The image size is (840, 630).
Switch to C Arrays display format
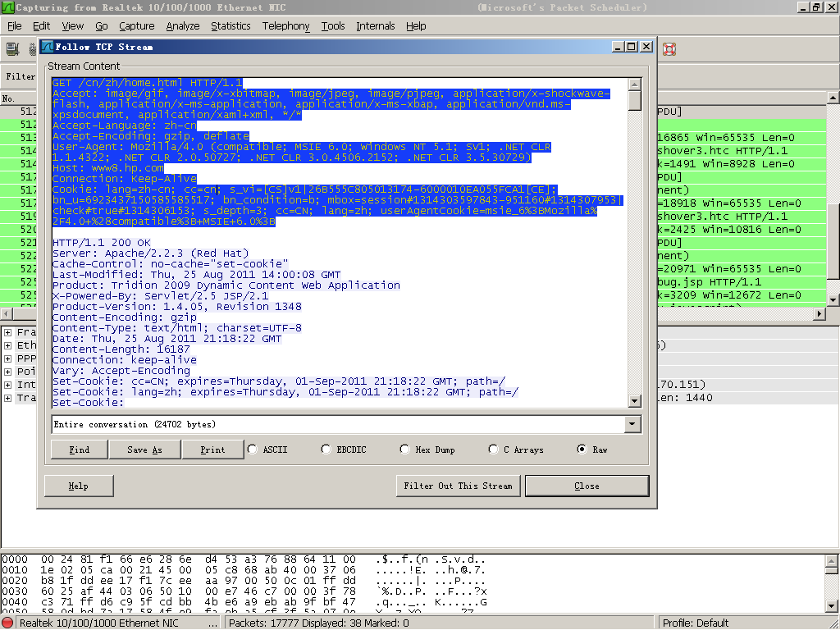pos(493,450)
